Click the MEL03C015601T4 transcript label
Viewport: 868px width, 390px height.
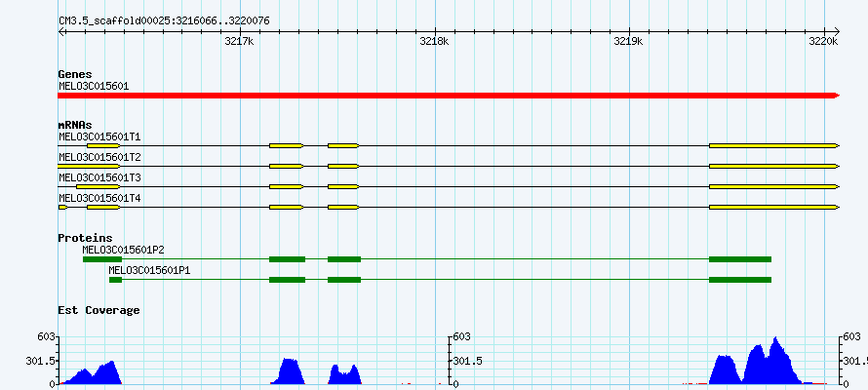[99, 198]
